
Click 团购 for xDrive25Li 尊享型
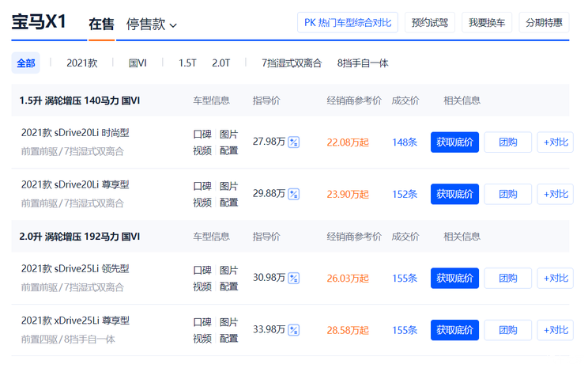pos(507,330)
